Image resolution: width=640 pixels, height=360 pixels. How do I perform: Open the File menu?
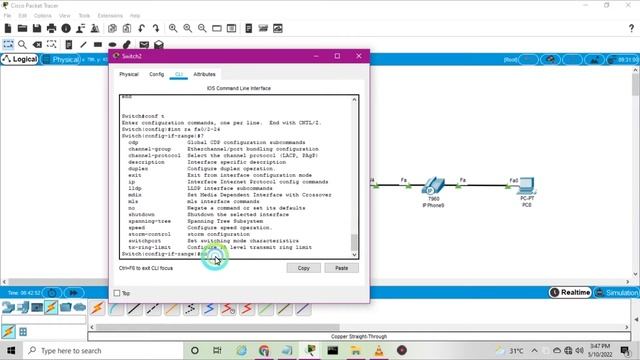coord(7,16)
